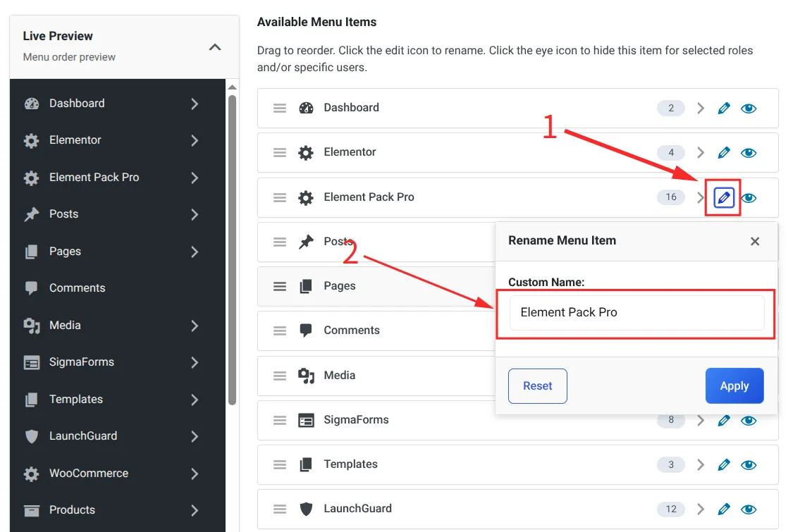This screenshot has width=800, height=532.
Task: Click the Media icon in menu list
Action: 306,376
